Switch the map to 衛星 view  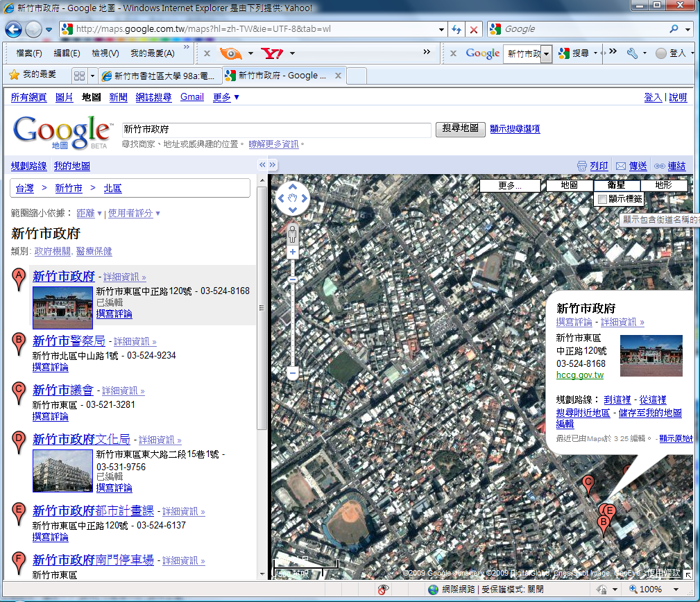tap(617, 185)
